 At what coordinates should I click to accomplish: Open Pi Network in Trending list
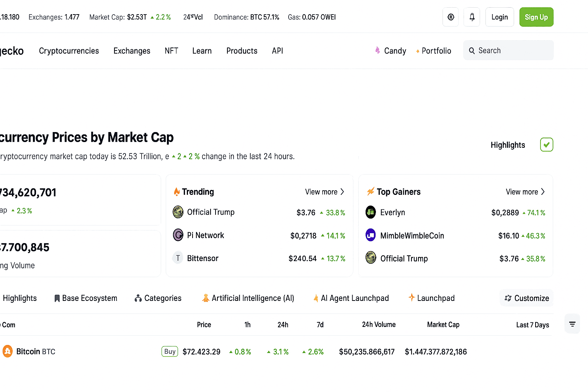206,235
